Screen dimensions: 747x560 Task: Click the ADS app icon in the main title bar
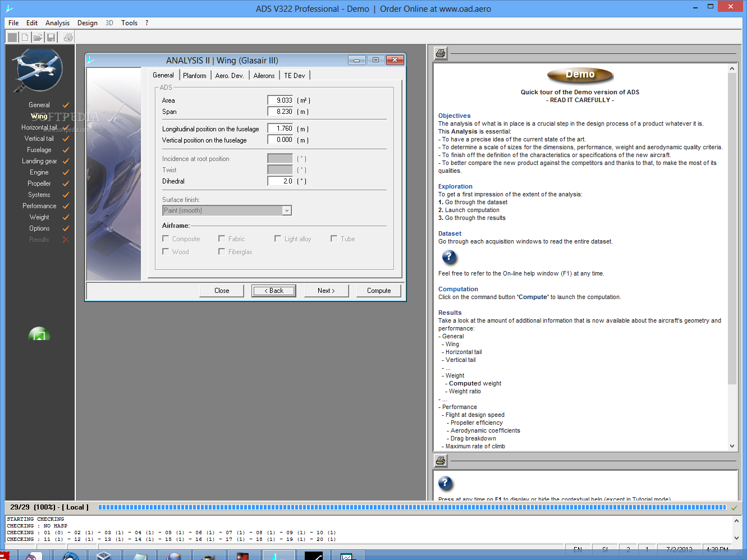pos(9,8)
